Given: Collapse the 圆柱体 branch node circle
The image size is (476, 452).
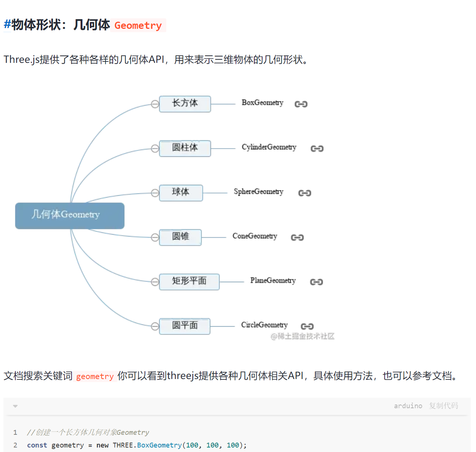Looking at the screenshot, I should (155, 149).
